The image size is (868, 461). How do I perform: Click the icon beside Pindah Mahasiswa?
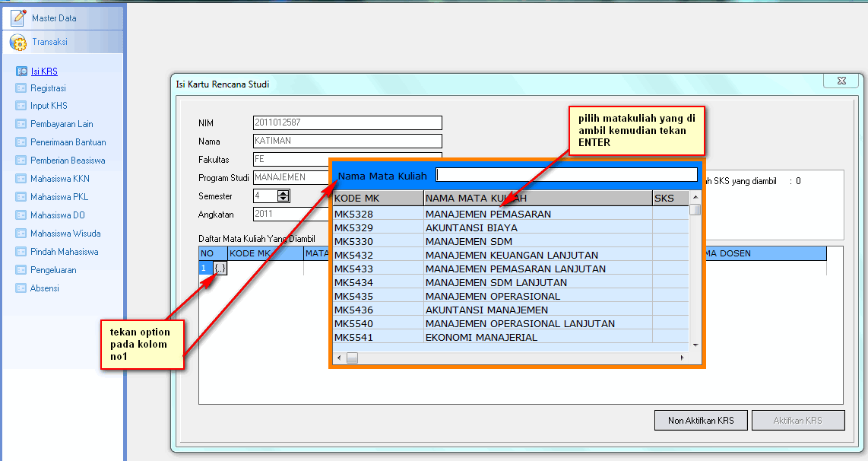pos(21,252)
